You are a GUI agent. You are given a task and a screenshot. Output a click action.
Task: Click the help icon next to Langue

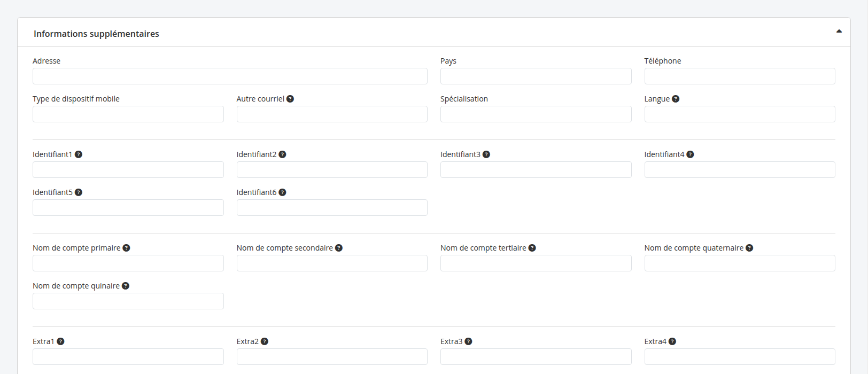pos(676,99)
